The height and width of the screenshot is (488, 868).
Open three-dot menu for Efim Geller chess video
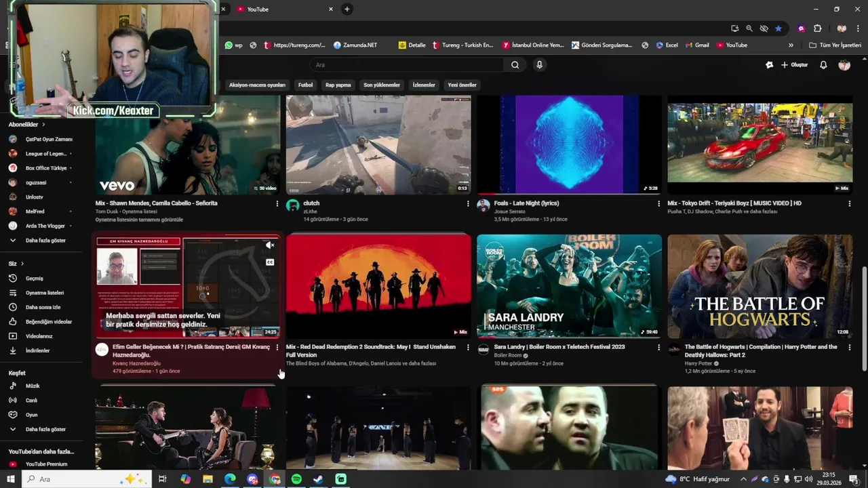[x=277, y=347]
